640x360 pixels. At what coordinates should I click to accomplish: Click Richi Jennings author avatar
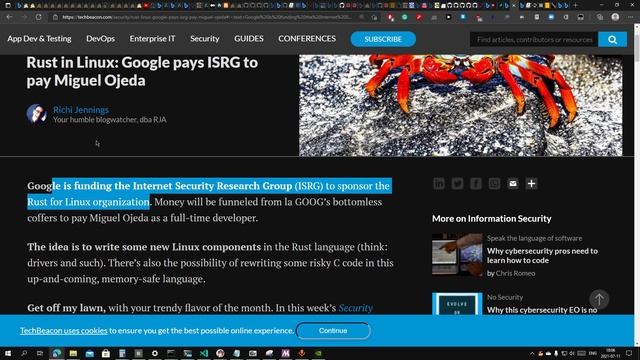(x=37, y=114)
